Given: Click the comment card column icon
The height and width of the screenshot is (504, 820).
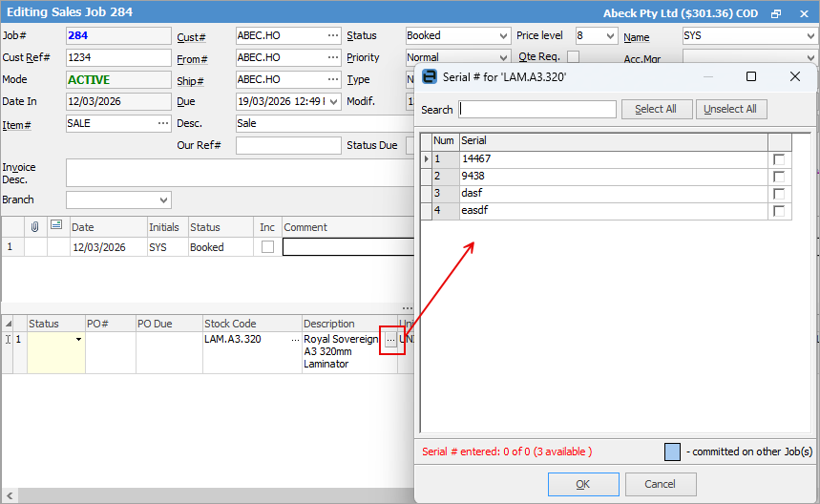Looking at the screenshot, I should pos(56,225).
